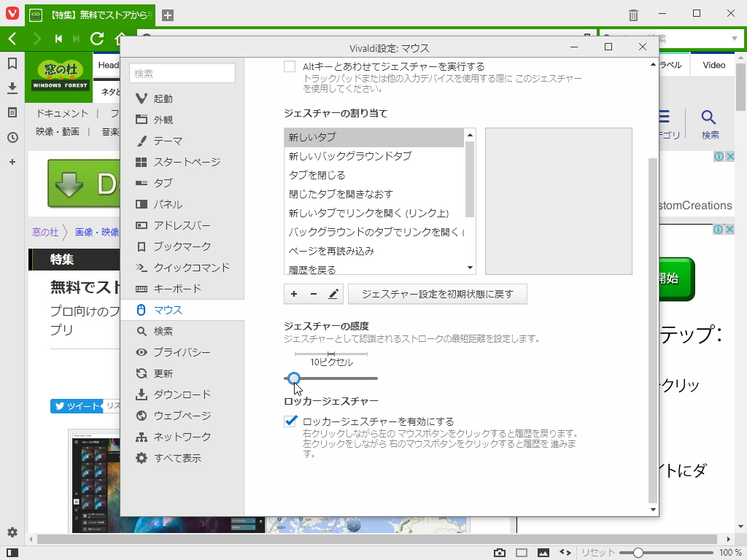The image size is (747, 560).
Task: Uncheck ロッカージェスチャーを有効にする checkbox
Action: 290,421
